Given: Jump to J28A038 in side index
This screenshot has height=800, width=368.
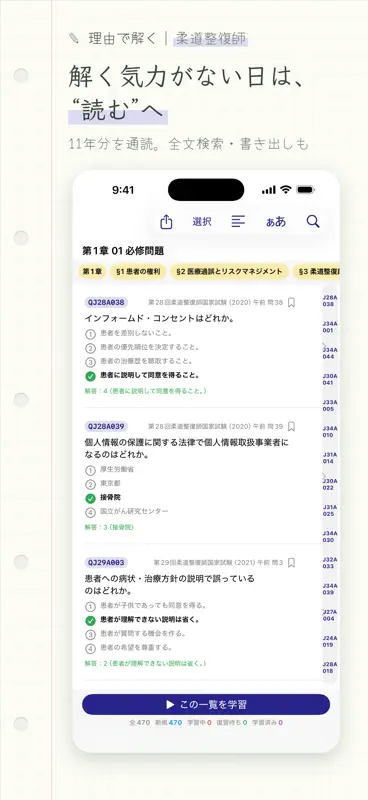Looking at the screenshot, I should (330, 301).
